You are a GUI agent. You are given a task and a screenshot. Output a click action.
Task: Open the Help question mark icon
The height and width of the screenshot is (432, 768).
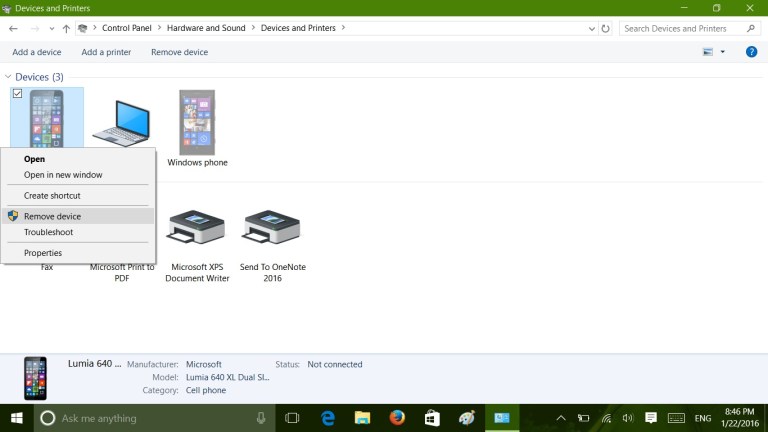click(751, 52)
